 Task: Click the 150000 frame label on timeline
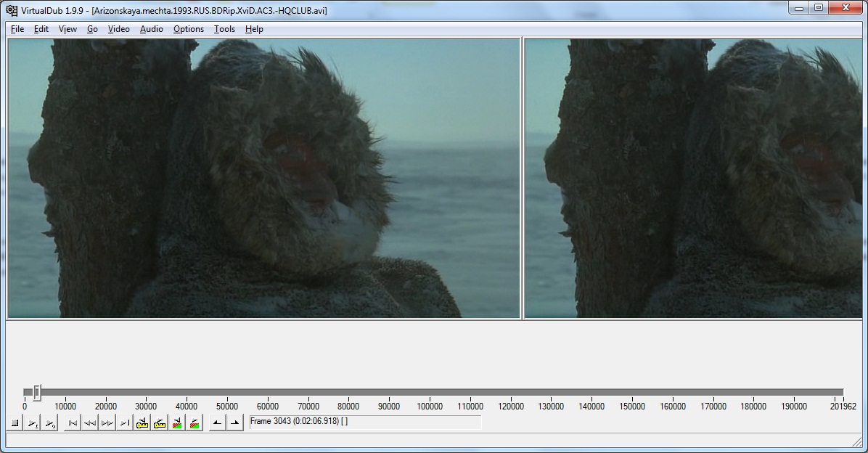coord(632,406)
